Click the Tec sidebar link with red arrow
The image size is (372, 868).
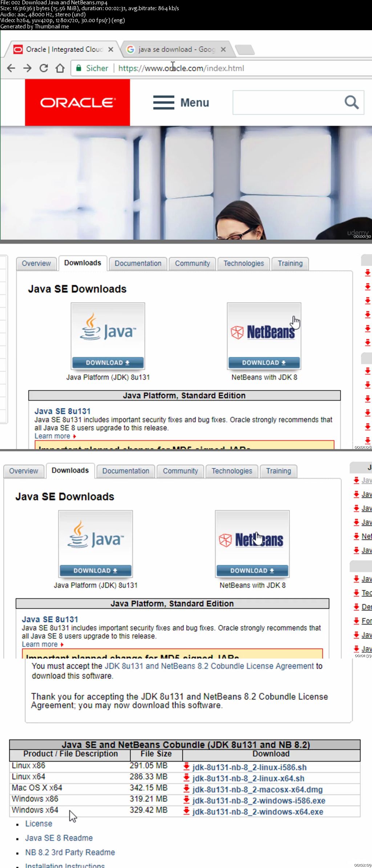[367, 593]
